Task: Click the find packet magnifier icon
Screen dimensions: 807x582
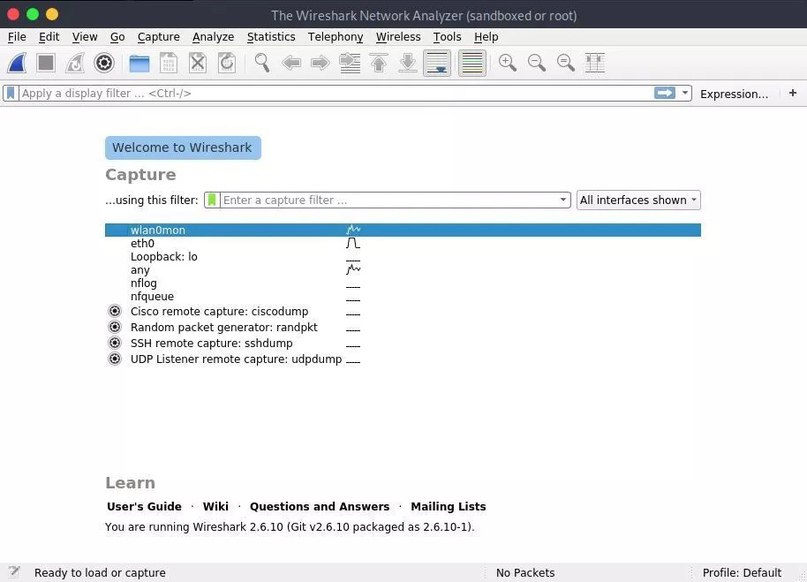Action: pos(262,63)
